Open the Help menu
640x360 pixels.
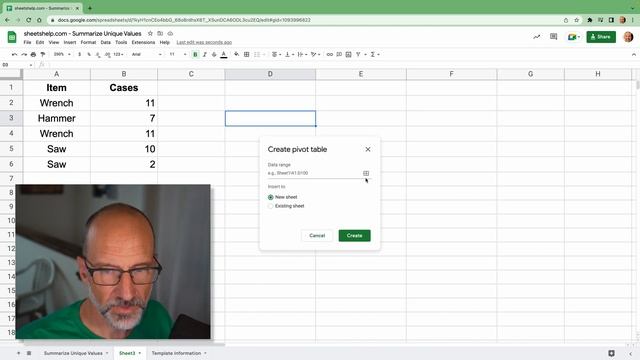coord(164,42)
